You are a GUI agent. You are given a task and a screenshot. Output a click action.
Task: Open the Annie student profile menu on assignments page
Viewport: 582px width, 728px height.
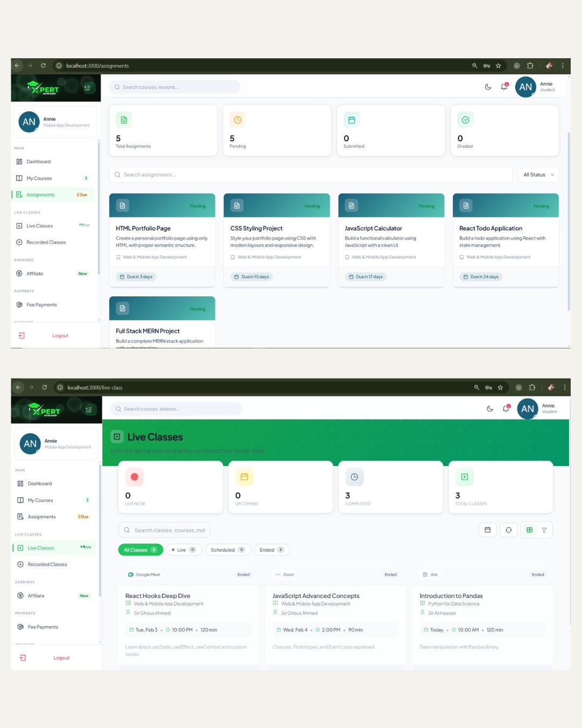click(x=536, y=87)
